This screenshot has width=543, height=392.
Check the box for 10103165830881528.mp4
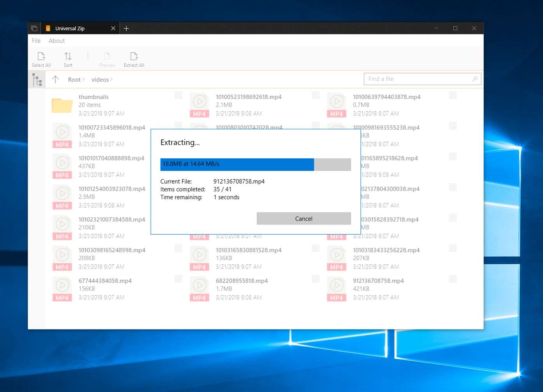click(316, 248)
